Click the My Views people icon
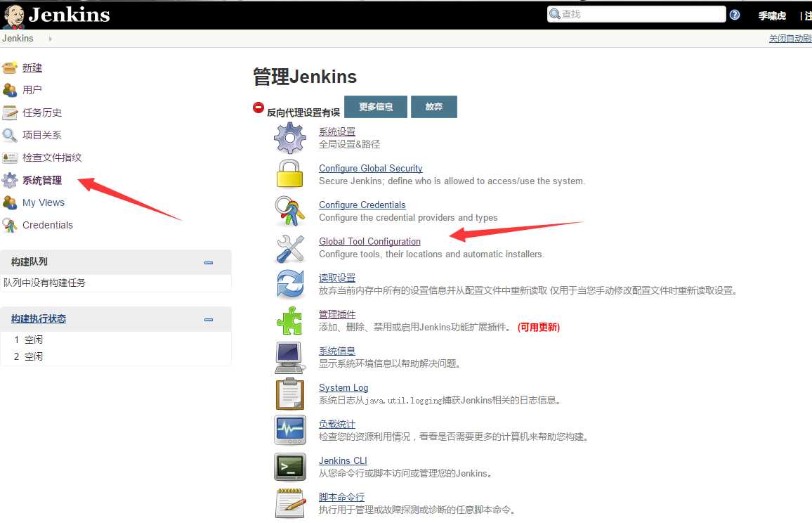Screen dimensions: 812x523 [x=10, y=202]
